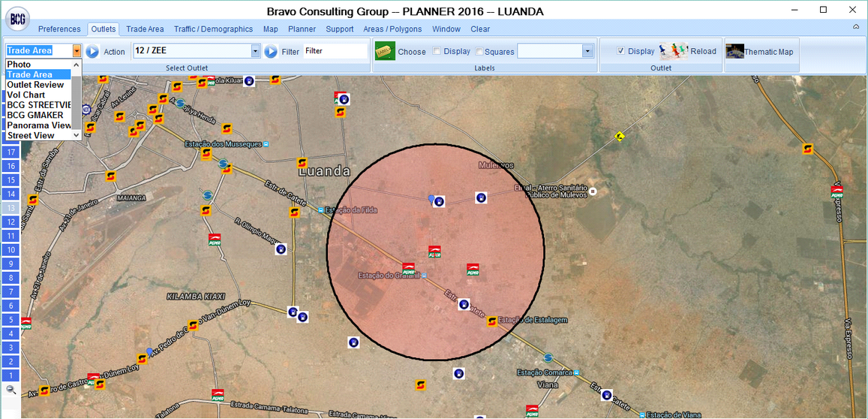Open the Areas / Polygons tab

[x=392, y=29]
